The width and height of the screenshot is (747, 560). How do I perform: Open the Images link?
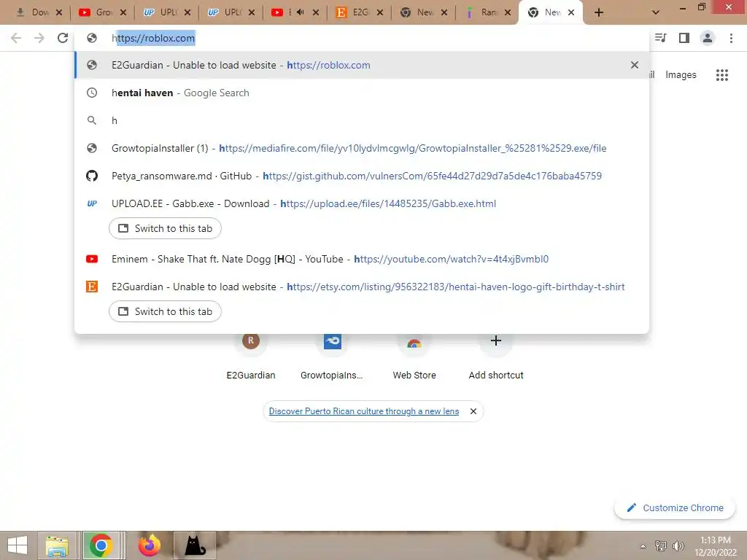681,75
